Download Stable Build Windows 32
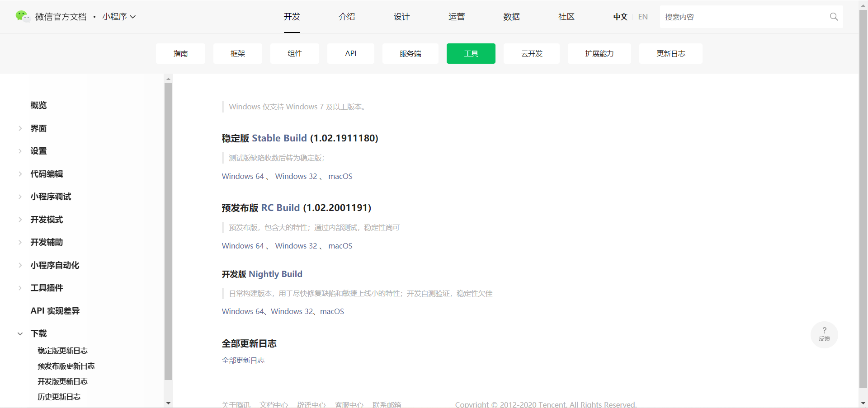This screenshot has height=408, width=868. click(296, 176)
